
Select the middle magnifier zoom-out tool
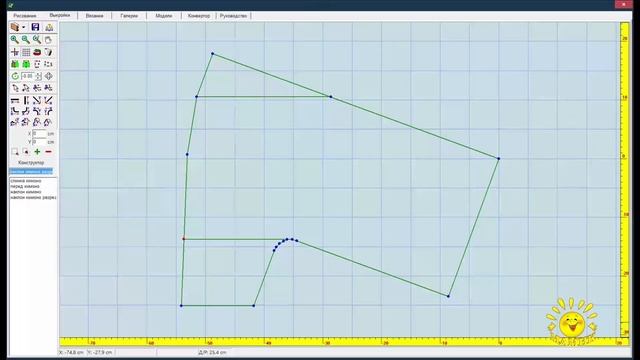pyautogui.click(x=26, y=40)
